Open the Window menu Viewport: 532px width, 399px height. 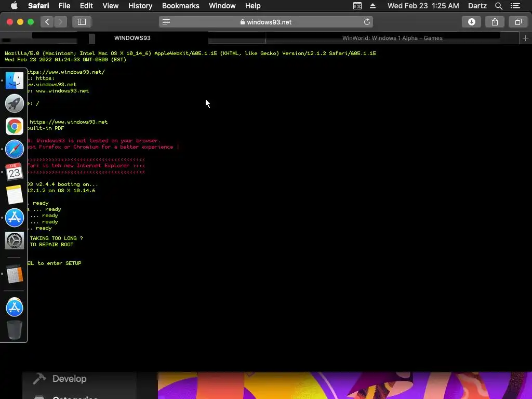(x=222, y=6)
